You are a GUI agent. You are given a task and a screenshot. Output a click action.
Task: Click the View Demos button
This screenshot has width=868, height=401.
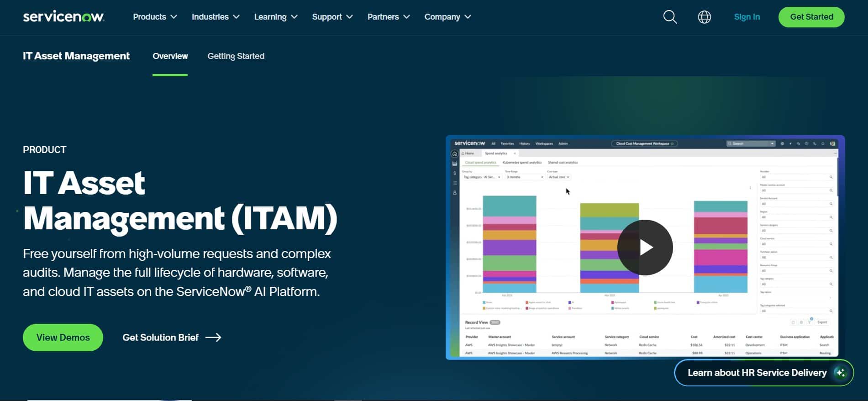pos(63,338)
